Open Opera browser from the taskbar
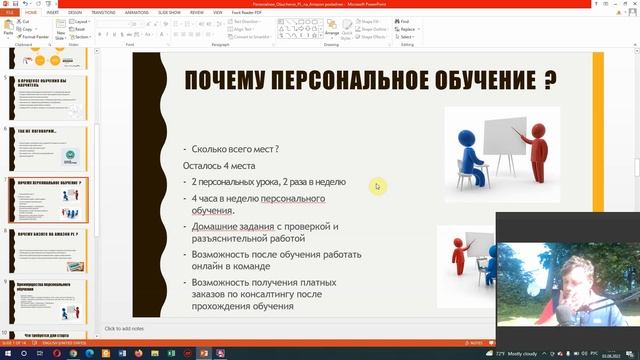This screenshot has width=640, height=360. coord(56,353)
